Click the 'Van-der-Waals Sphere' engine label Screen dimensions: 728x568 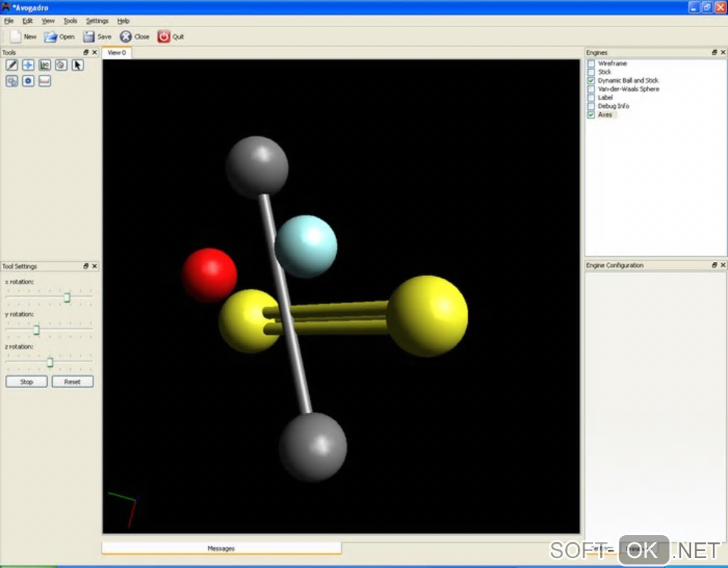(x=628, y=89)
